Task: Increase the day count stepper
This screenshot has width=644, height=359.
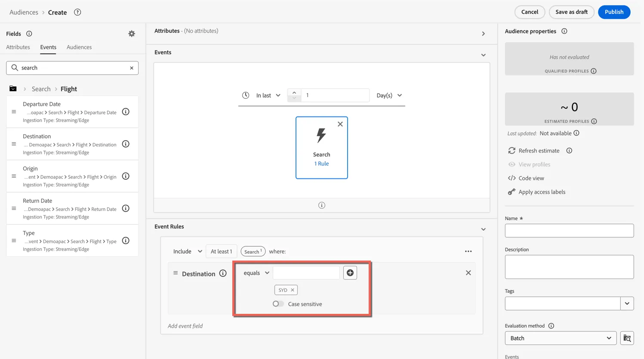Action: point(294,92)
